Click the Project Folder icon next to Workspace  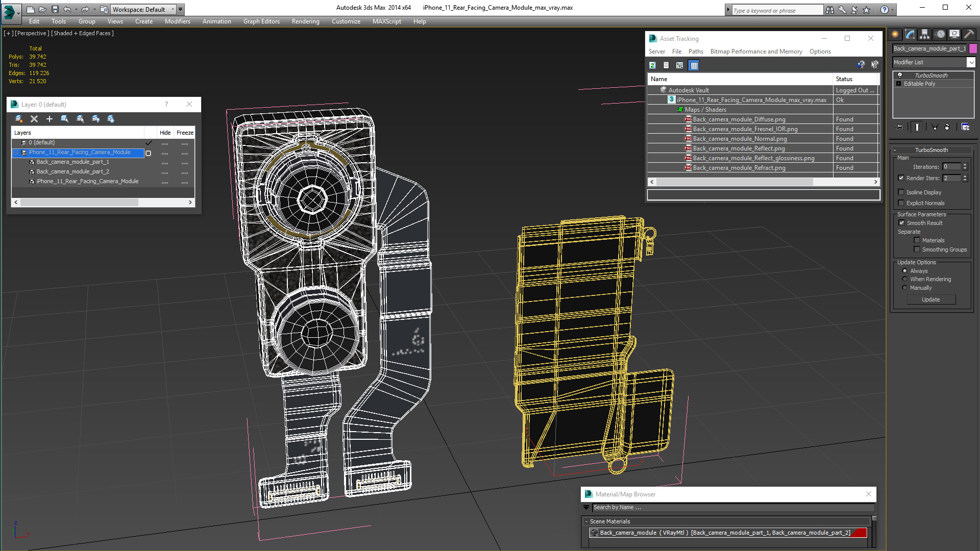coord(104,9)
